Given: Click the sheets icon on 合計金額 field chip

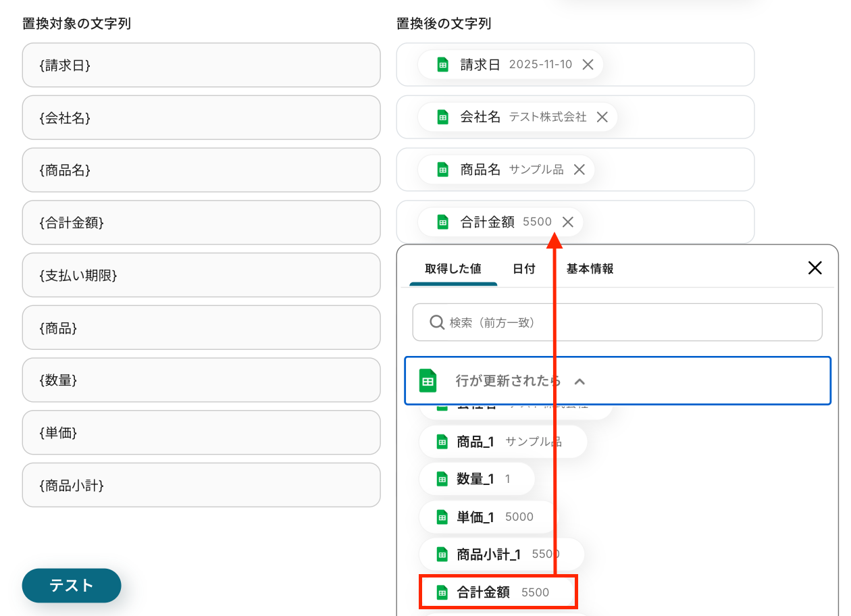Looking at the screenshot, I should pos(442,222).
